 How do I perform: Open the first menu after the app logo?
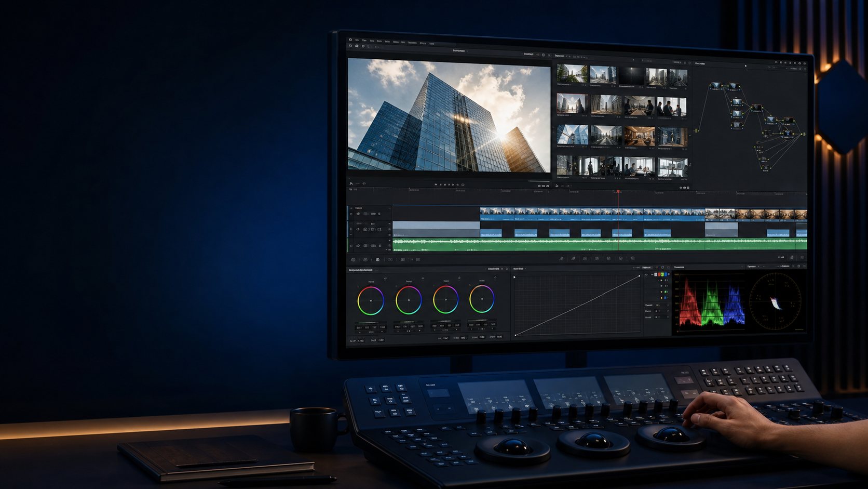[x=357, y=40]
